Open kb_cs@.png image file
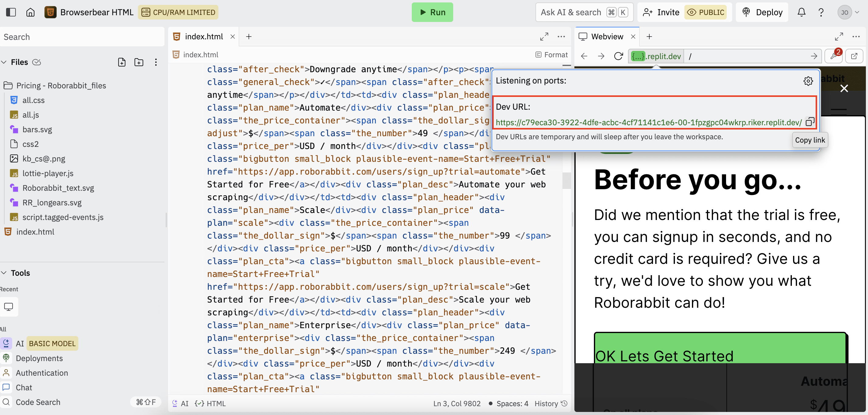 (x=44, y=159)
